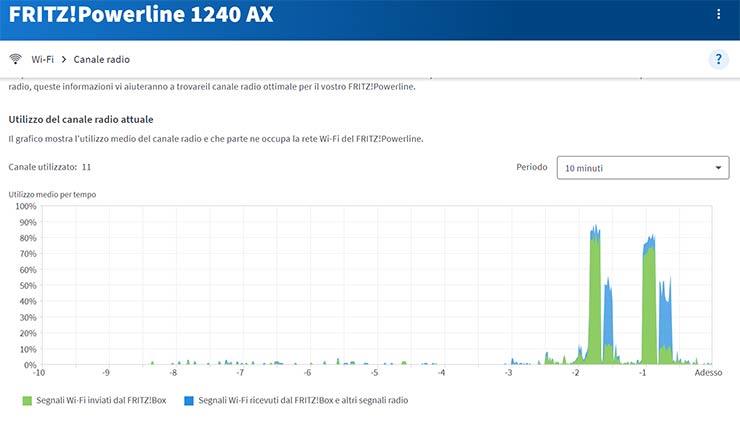Click the 'Adesso' label on time axis
The height and width of the screenshot is (424, 740).
click(x=707, y=374)
